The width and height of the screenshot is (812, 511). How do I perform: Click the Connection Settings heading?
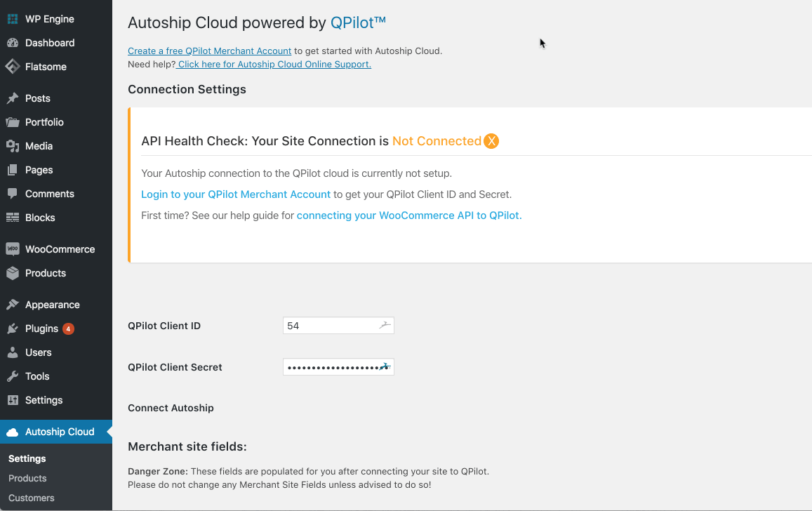[x=187, y=89]
